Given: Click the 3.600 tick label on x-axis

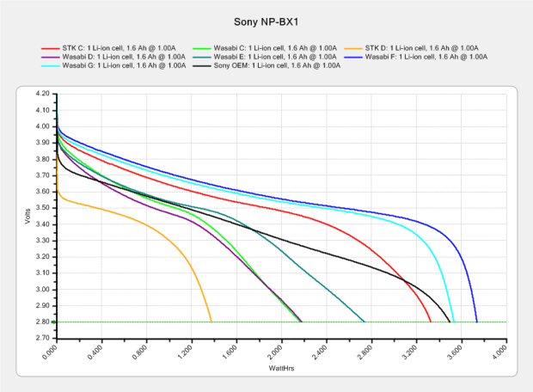Looking at the screenshot, I should 455,352.
